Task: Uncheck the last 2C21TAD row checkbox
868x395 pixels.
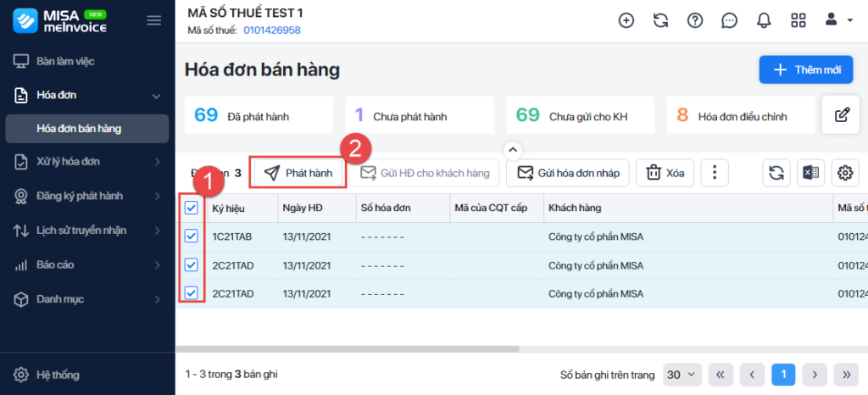Action: click(x=192, y=293)
